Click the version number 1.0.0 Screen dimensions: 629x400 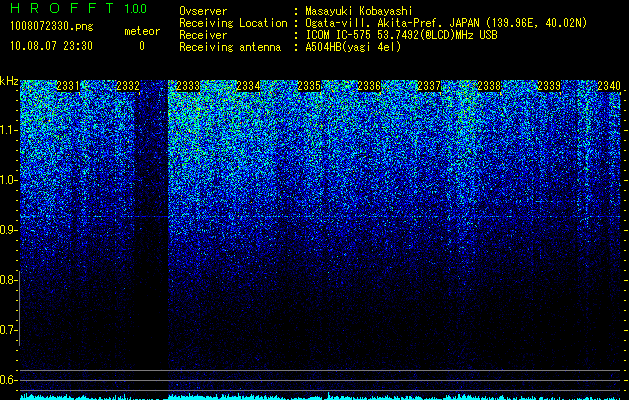tap(136, 8)
